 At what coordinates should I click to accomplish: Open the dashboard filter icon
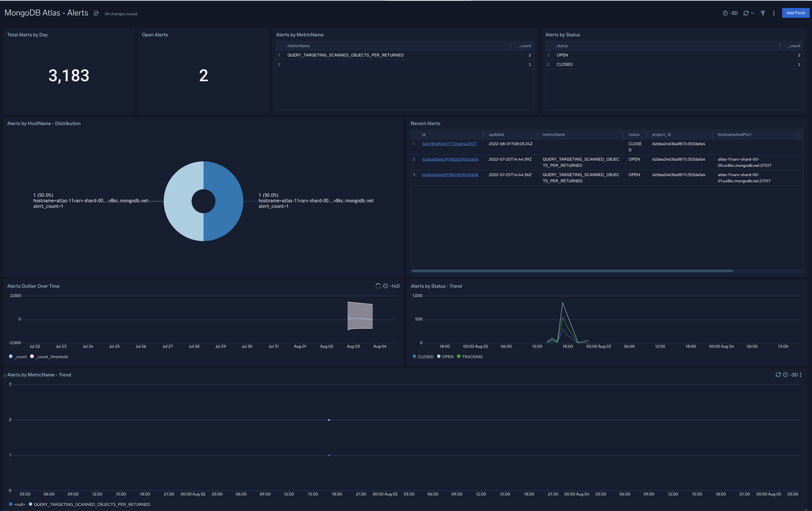click(x=763, y=13)
